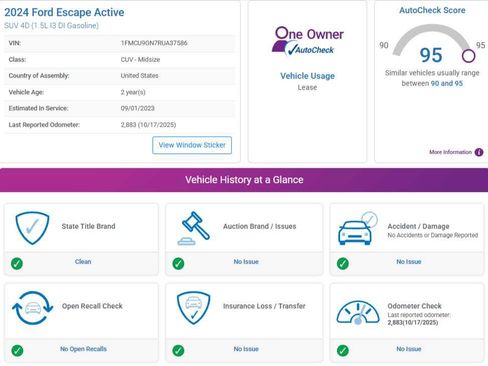Click the State Title Brand shield icon

pyautogui.click(x=32, y=228)
